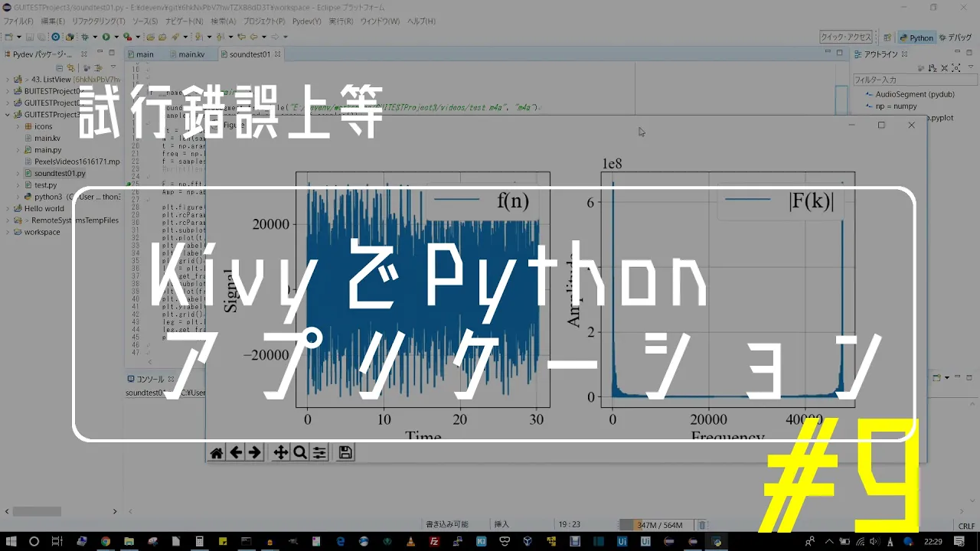Open the Run button dropdown arrow

(116, 37)
